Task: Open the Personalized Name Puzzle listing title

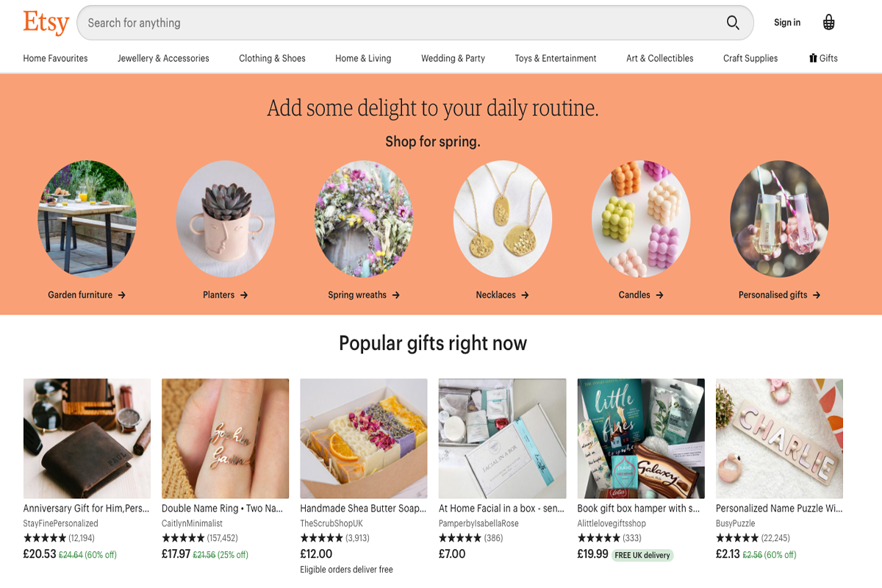Action: click(779, 508)
